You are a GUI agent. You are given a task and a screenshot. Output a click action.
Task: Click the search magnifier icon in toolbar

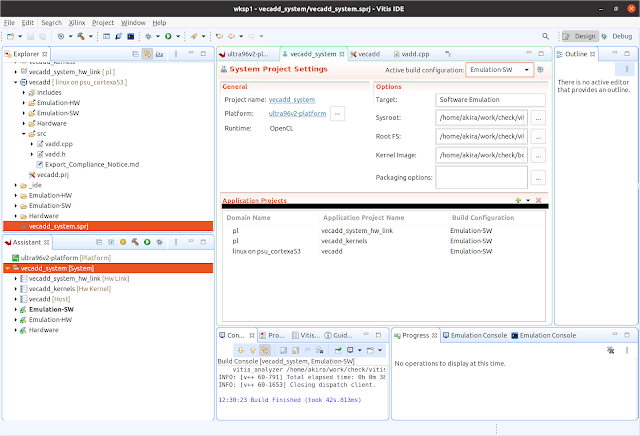pyautogui.click(x=546, y=36)
